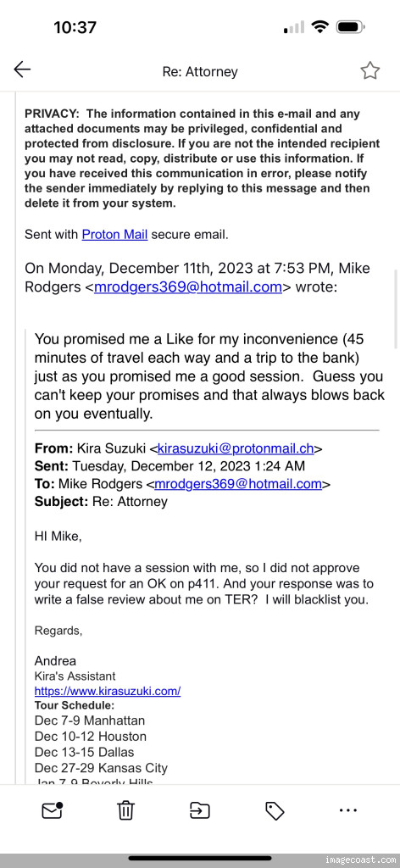Tap the move to folder icon
The height and width of the screenshot is (868, 400).
[200, 810]
